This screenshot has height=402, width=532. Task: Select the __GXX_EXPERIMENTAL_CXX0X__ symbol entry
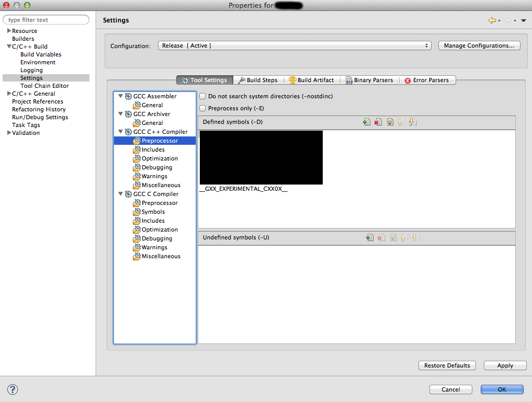[244, 189]
